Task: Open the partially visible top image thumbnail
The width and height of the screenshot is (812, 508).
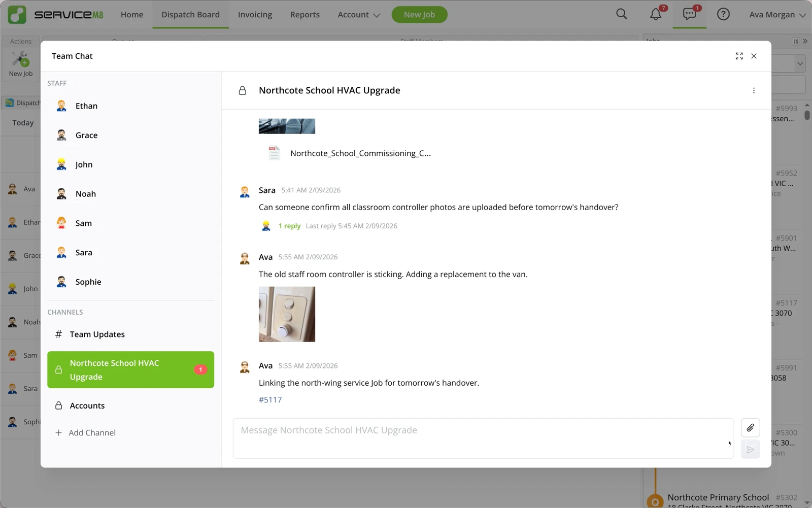Action: pos(287,126)
